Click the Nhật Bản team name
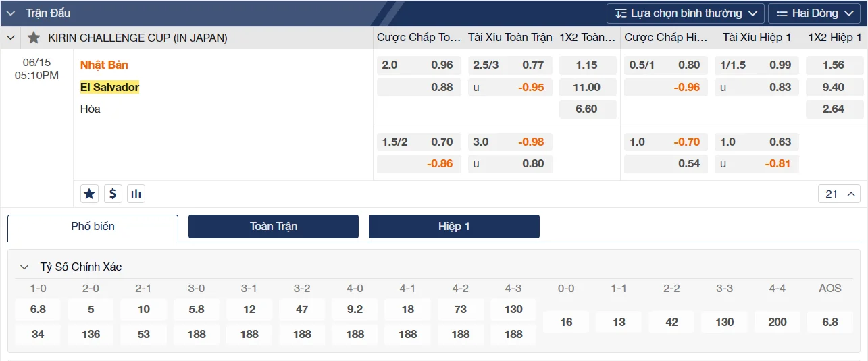 coord(104,65)
